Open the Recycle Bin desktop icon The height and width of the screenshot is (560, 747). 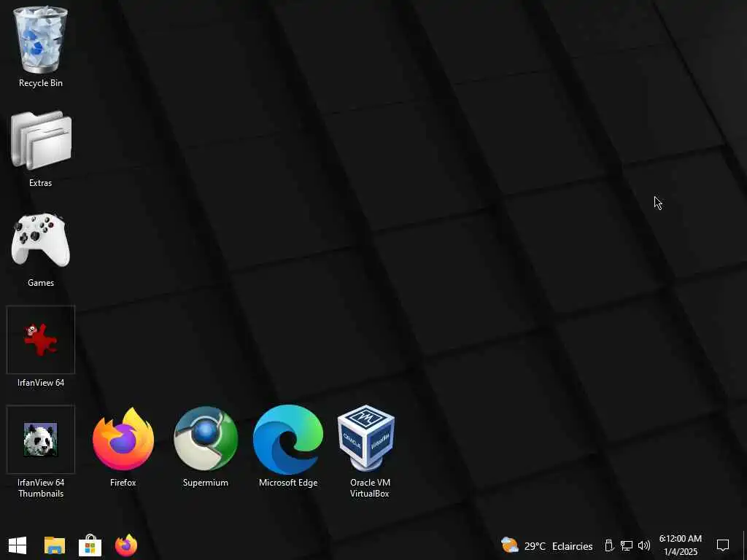pos(41,40)
